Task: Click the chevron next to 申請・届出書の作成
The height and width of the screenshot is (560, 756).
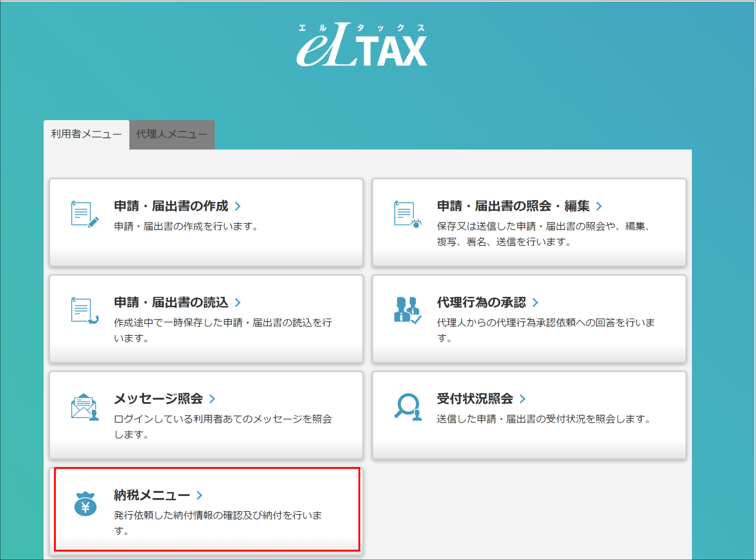Action: pyautogui.click(x=238, y=206)
